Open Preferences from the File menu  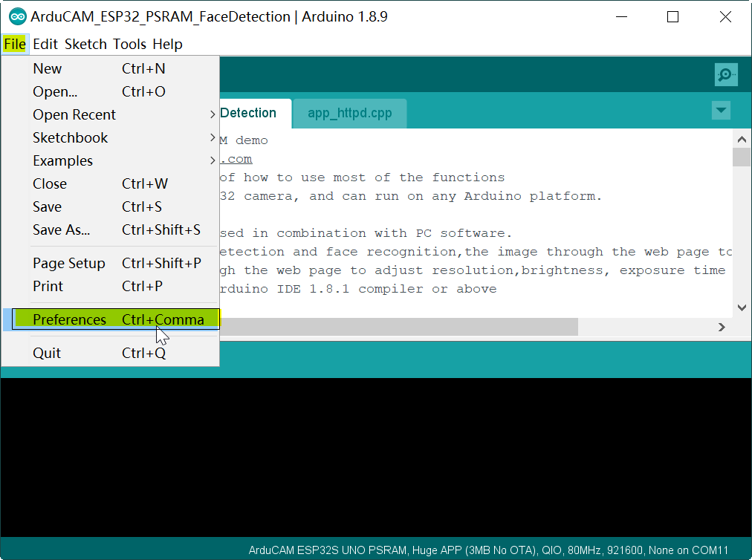[x=111, y=319]
